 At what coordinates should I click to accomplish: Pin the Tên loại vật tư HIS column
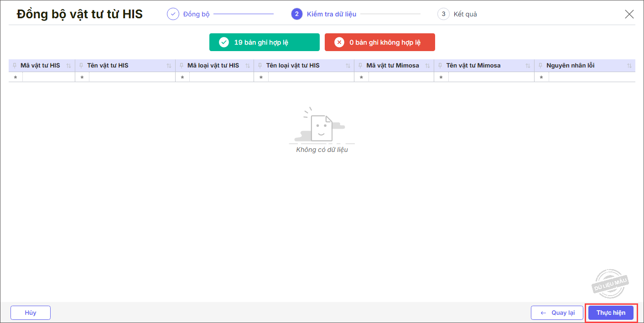point(260,66)
